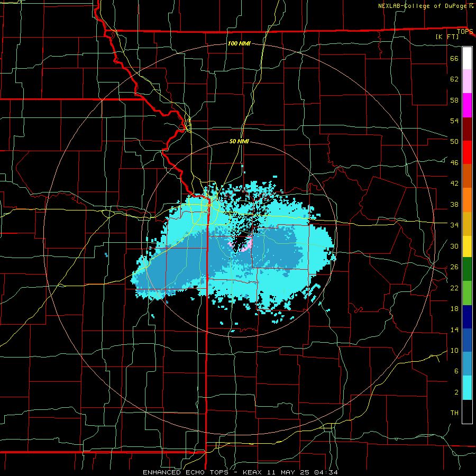476x476 pixels.
Task: Click the KEAX radar site identifier
Action: (x=253, y=472)
